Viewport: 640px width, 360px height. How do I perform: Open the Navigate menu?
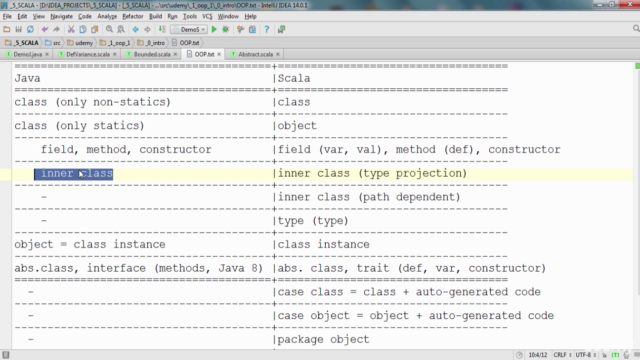(61, 16)
